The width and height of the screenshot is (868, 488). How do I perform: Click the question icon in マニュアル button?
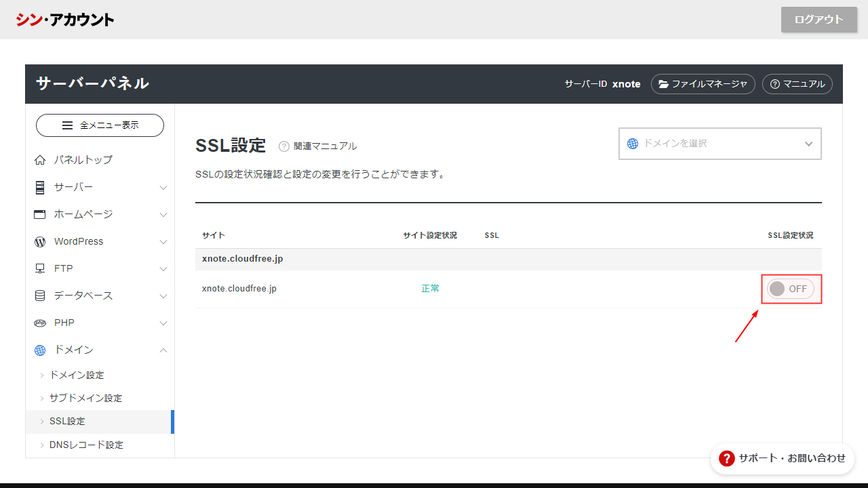pyautogui.click(x=775, y=84)
